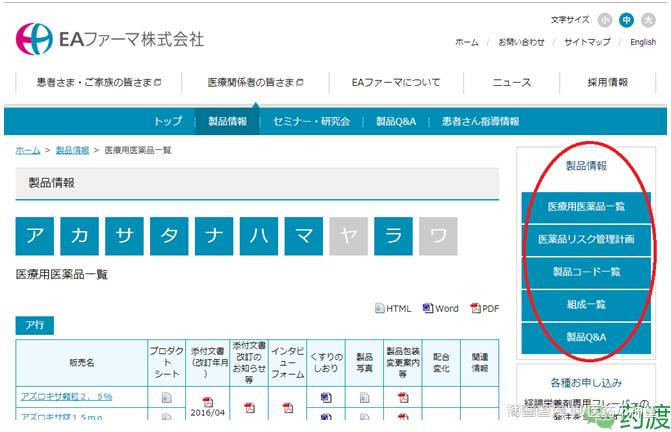
Task: Select 製品情報 tab in blue sub-navigation
Action: click(x=227, y=121)
